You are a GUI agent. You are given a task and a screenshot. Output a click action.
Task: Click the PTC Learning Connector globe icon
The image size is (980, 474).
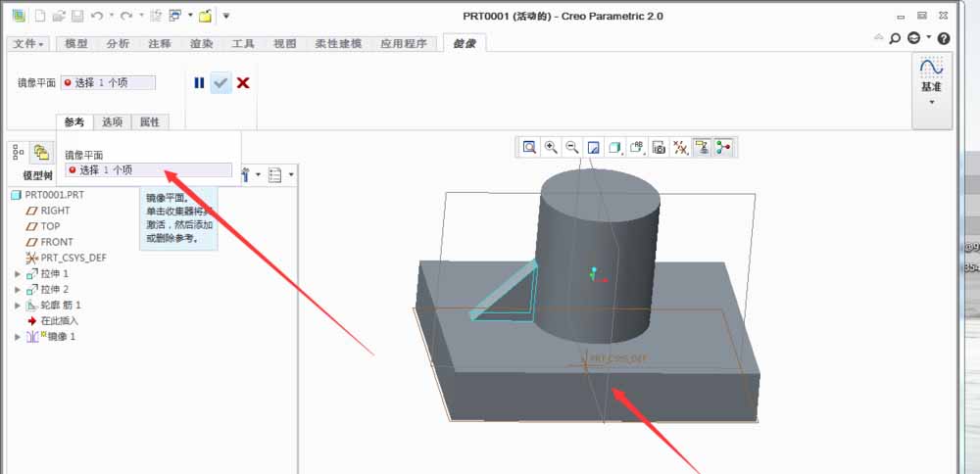coord(913,39)
